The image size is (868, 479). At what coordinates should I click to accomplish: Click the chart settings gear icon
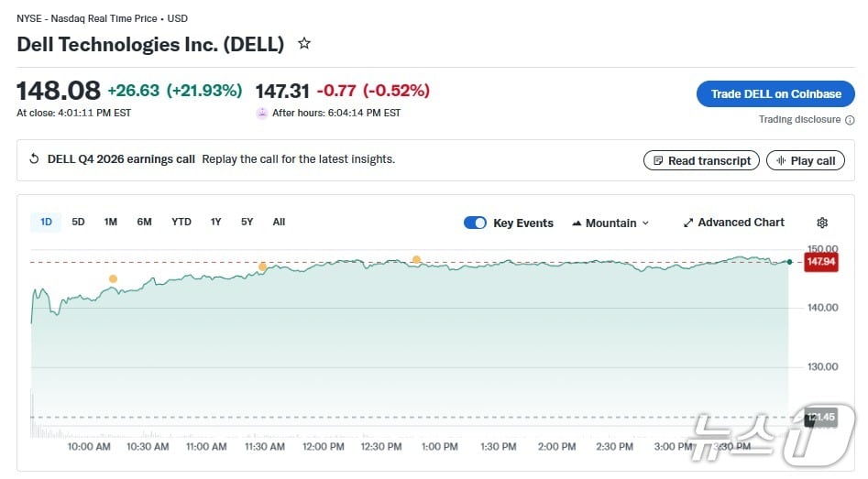(x=822, y=223)
